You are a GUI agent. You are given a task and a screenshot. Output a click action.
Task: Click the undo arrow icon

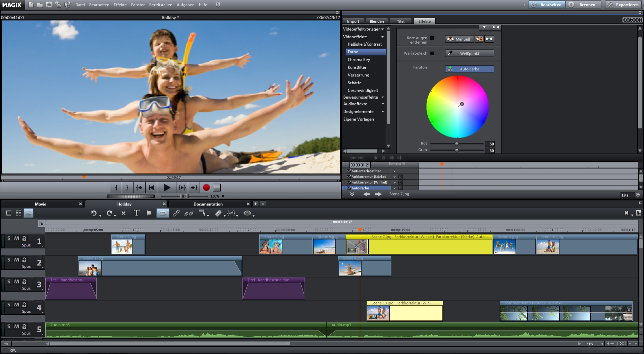coord(94,213)
